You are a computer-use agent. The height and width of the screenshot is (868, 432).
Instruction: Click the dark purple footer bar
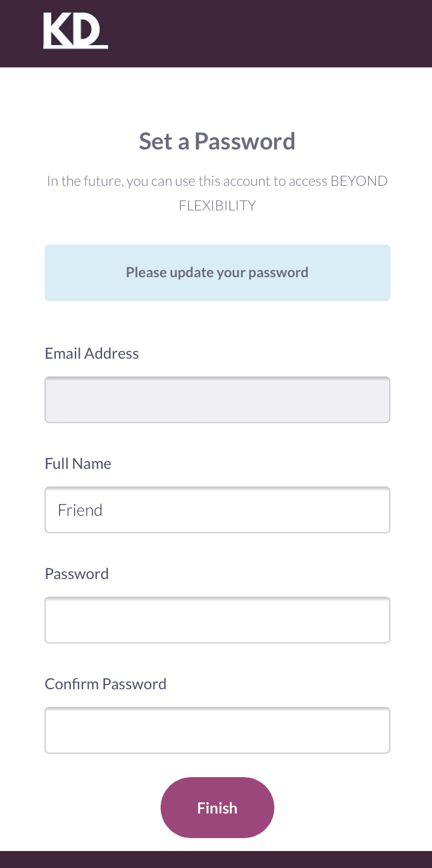pos(216,860)
